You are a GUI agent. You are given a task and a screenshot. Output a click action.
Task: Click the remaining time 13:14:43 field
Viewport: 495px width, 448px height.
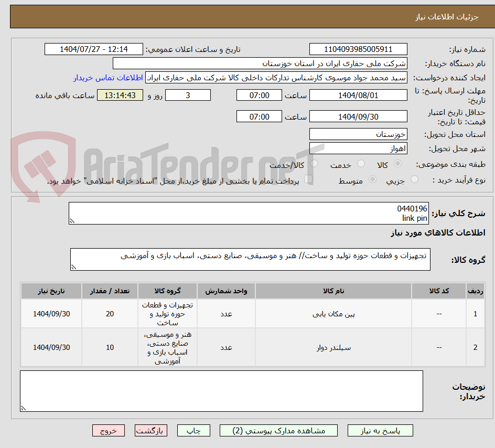(x=120, y=95)
